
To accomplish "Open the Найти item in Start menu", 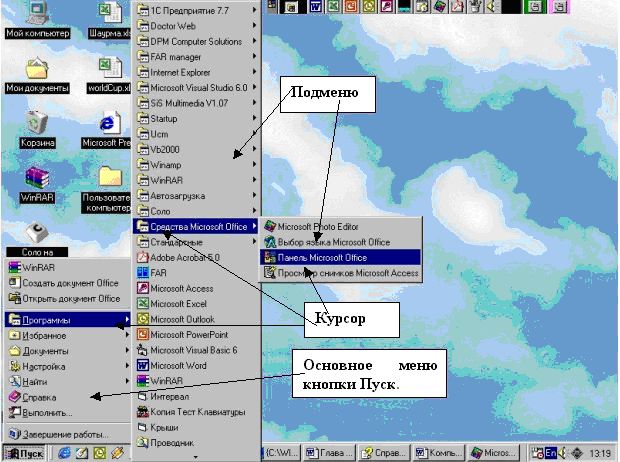I will [x=68, y=382].
